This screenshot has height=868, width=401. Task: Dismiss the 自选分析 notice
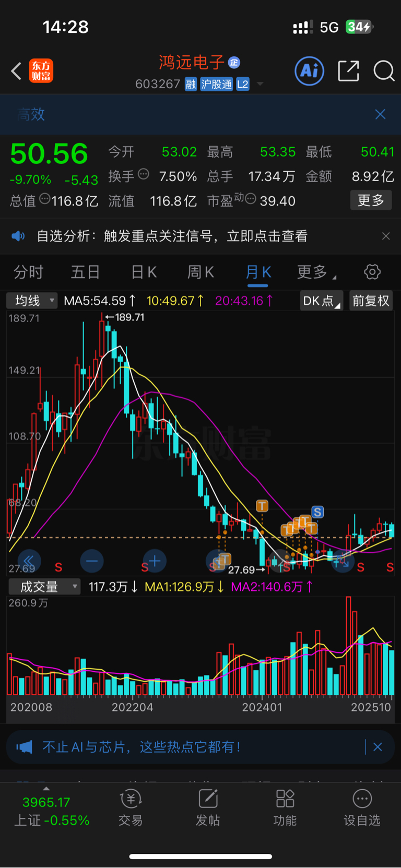tap(386, 236)
